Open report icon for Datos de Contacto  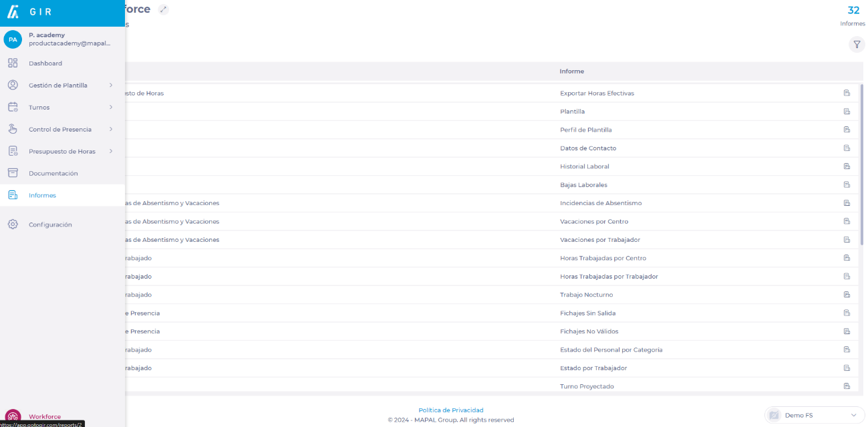click(x=847, y=148)
